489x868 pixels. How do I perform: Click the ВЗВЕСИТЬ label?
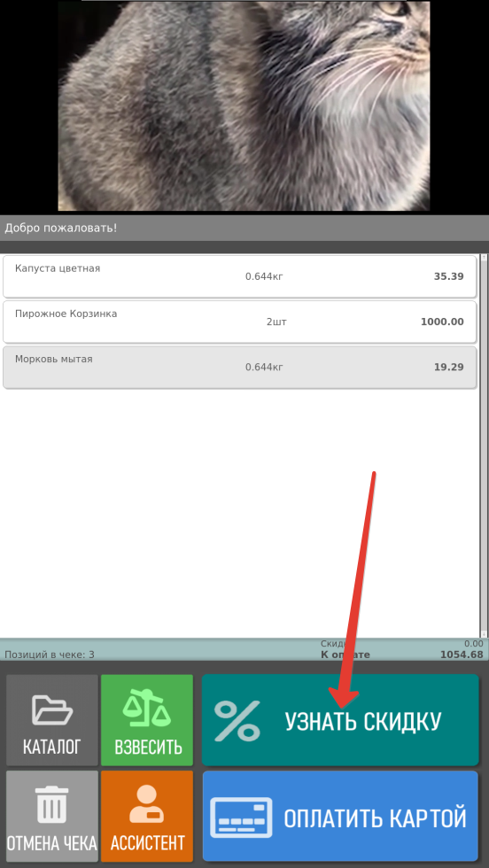click(x=148, y=747)
